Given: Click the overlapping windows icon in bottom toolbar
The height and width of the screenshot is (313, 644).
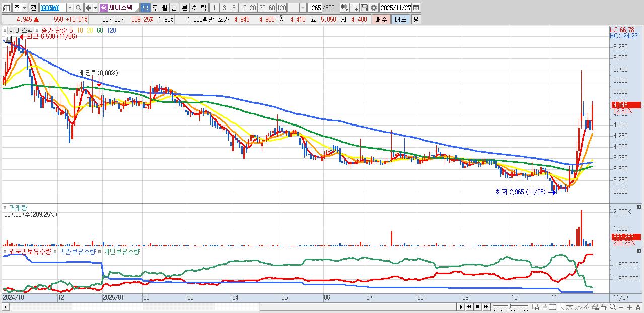Looking at the screenshot, I should coord(544,307).
